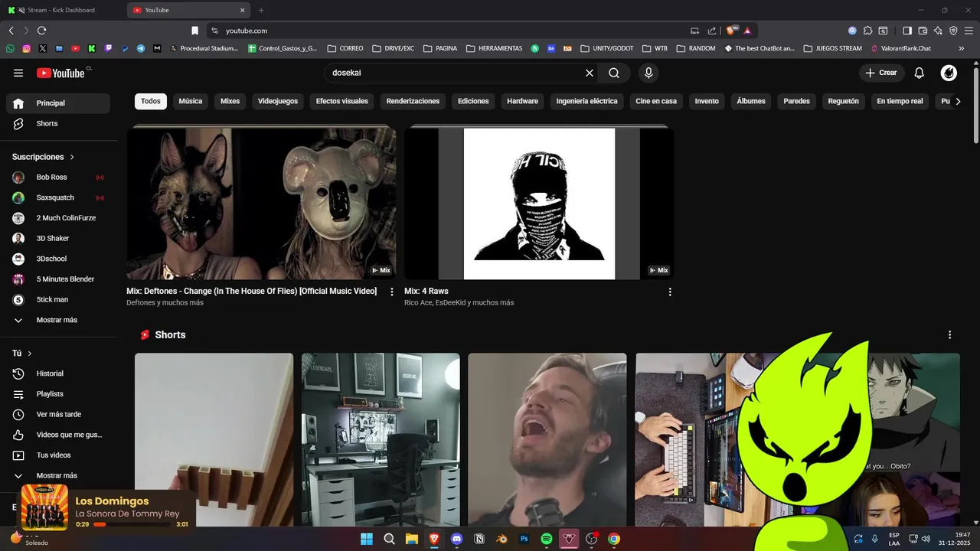Viewport: 980px width, 551px height.
Task: Open the HERRAMIENTAS bookmark folder
Action: [494, 48]
